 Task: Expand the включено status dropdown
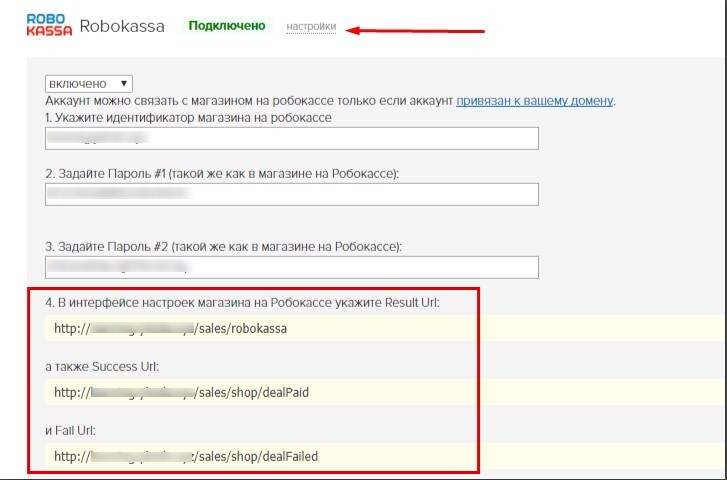pos(89,84)
